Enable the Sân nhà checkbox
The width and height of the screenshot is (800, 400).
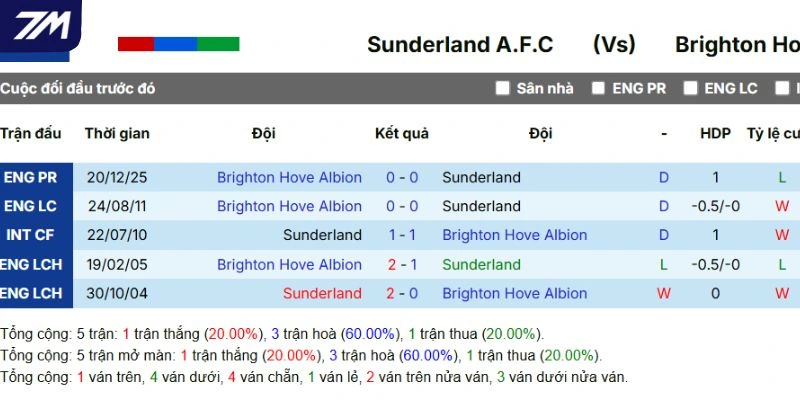[x=503, y=88]
